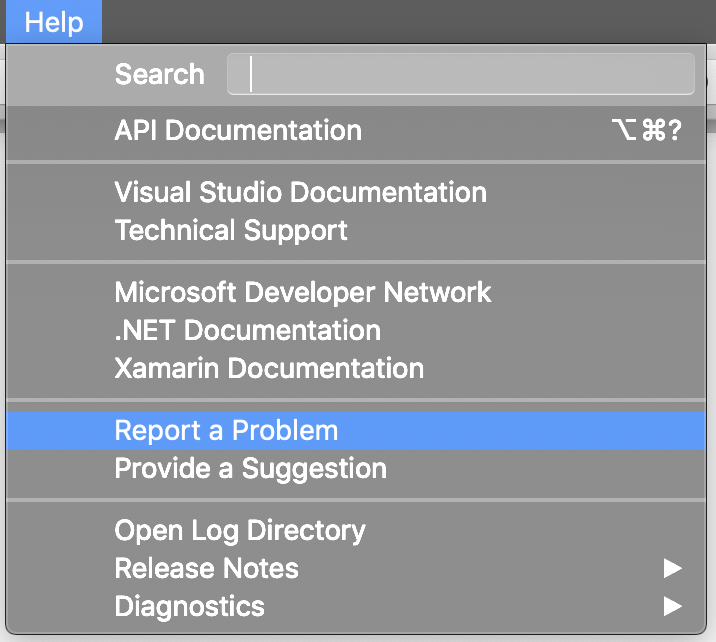The width and height of the screenshot is (716, 642).
Task: Select Technical Support
Action: pyautogui.click(x=356, y=230)
